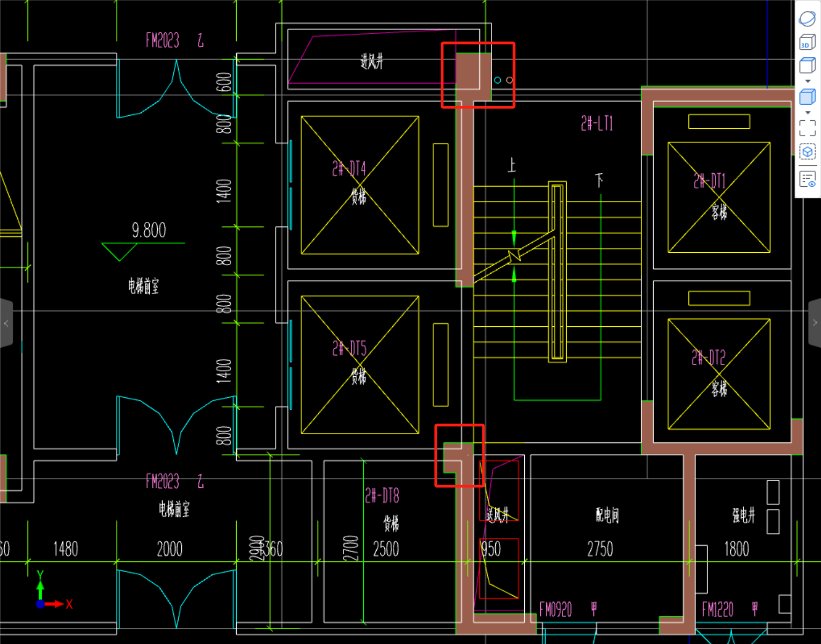Expand the right side panel arrow
This screenshot has height=644, width=821.
click(815, 323)
